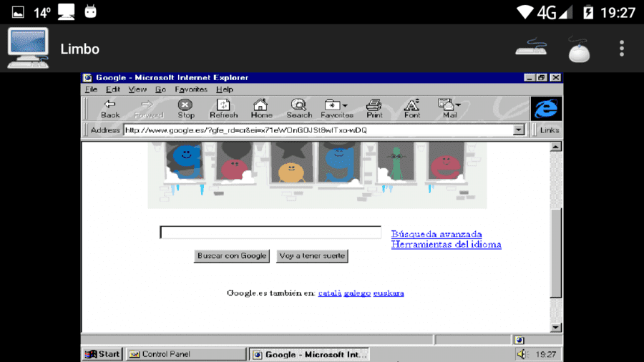Stop page loading

185,109
